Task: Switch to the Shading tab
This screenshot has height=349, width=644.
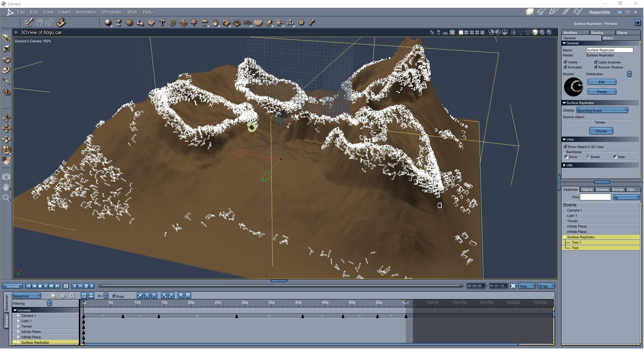Action: coord(602,33)
